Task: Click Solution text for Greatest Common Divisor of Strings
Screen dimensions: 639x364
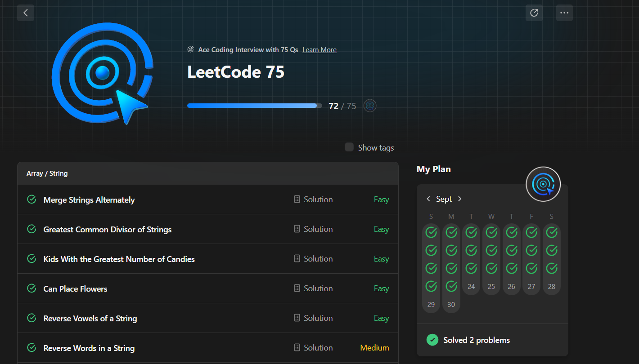Action: [318, 229]
